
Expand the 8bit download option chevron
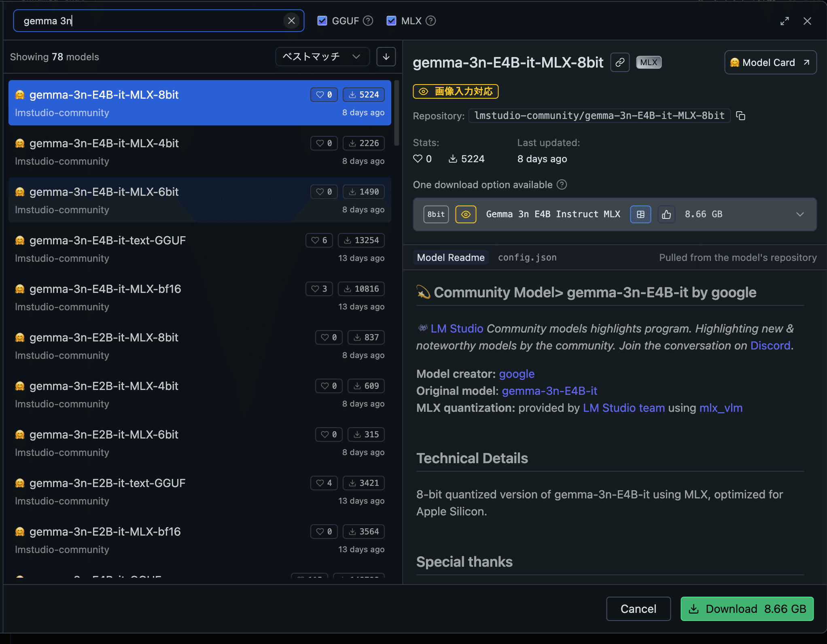(799, 214)
